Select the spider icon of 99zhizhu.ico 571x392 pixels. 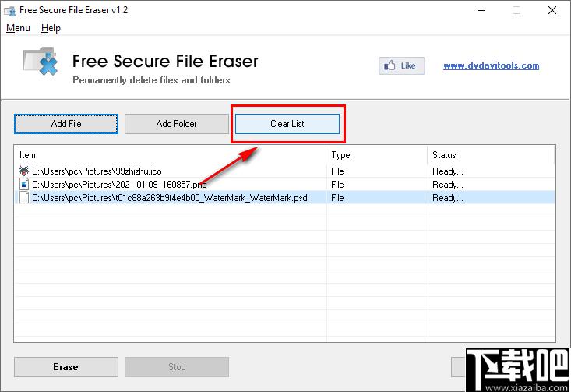24,171
